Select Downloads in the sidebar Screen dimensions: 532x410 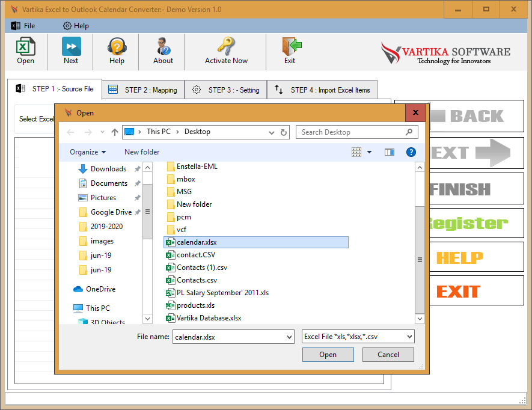108,169
